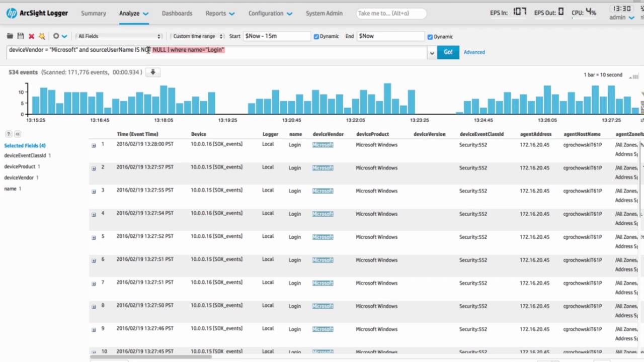Expand event row 8
This screenshot has width=644, height=362.
94,307
